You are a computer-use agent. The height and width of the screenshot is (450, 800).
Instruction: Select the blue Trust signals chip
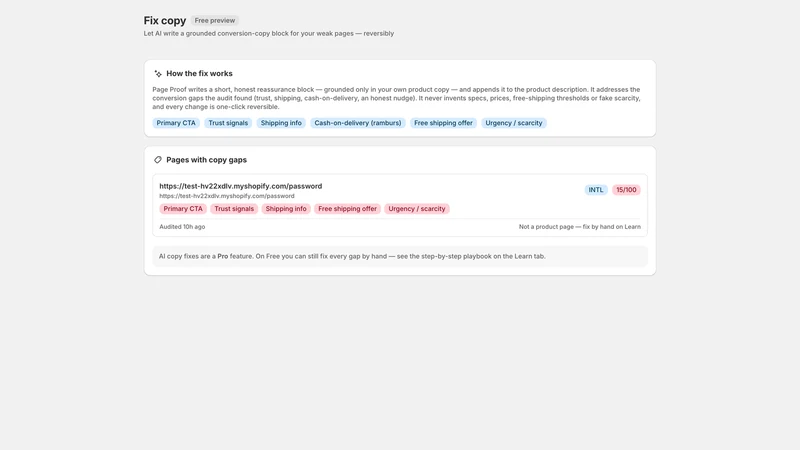tap(228, 123)
